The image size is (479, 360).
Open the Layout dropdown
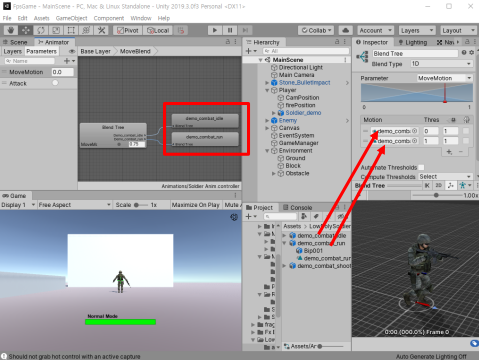[458, 30]
